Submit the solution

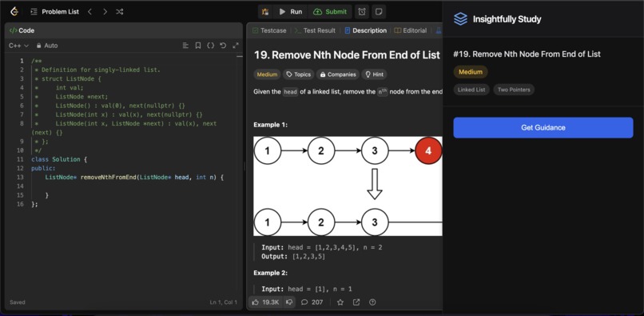pos(330,11)
